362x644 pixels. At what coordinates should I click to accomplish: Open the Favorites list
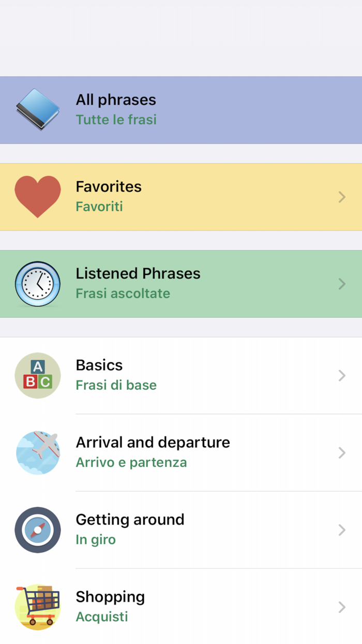[x=181, y=197]
